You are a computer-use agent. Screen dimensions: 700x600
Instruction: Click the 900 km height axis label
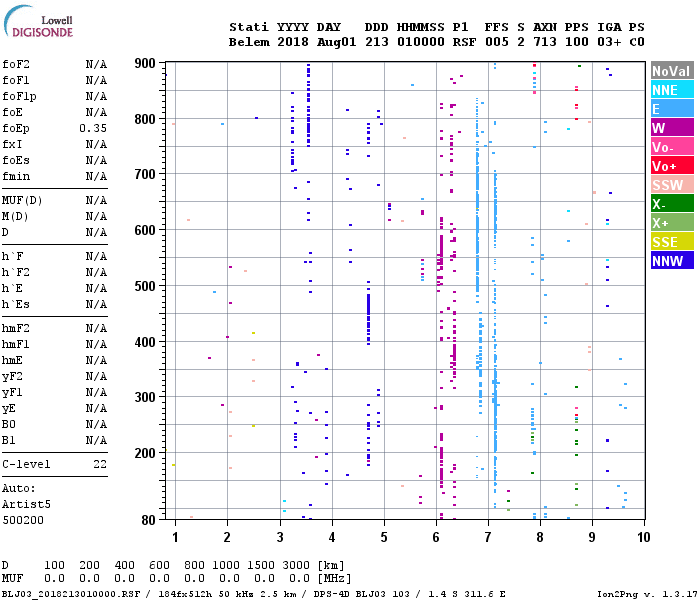coord(145,63)
